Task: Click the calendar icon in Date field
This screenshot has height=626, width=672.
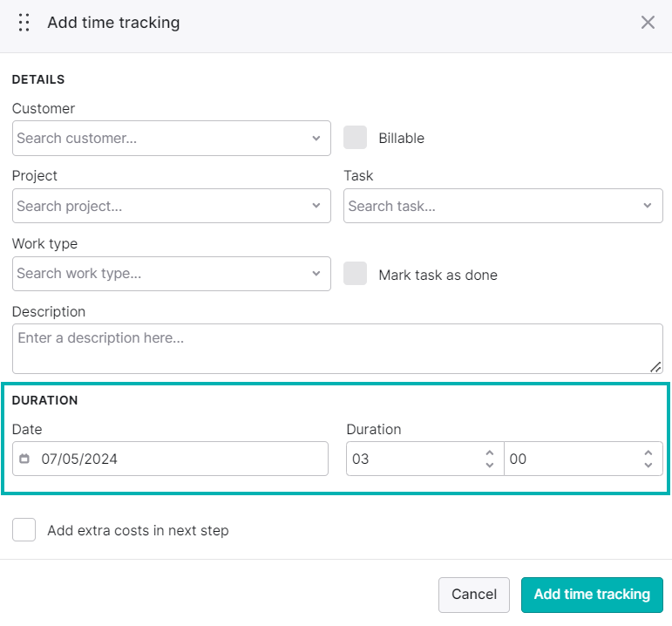Action: pos(24,459)
